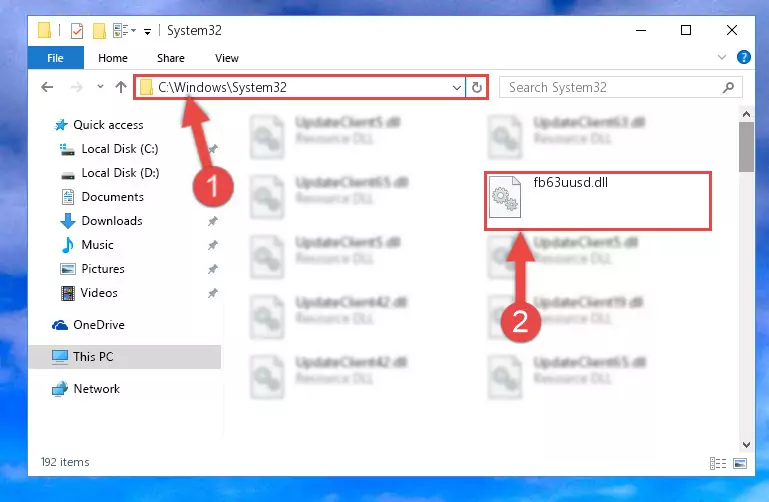This screenshot has width=769, height=502.
Task: Go up one folder level
Action: tap(121, 87)
